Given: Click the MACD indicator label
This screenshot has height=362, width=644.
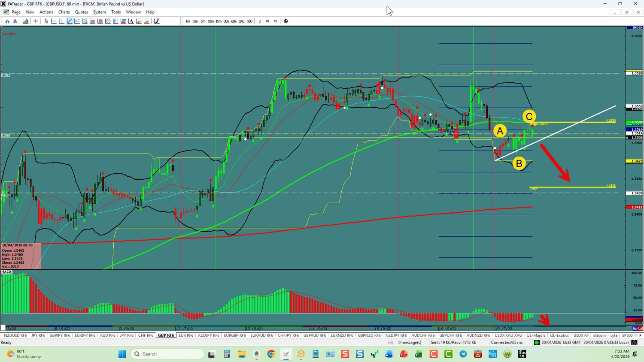Looking at the screenshot, I should (x=6, y=271).
